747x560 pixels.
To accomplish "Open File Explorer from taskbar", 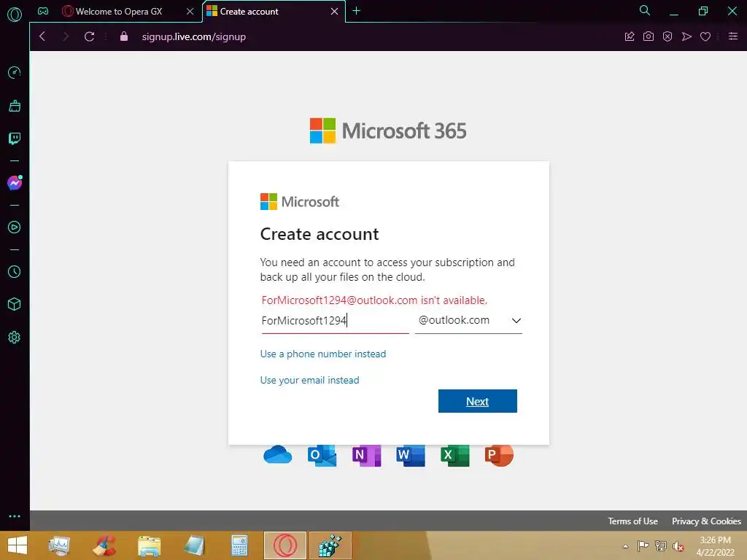I will point(149,545).
